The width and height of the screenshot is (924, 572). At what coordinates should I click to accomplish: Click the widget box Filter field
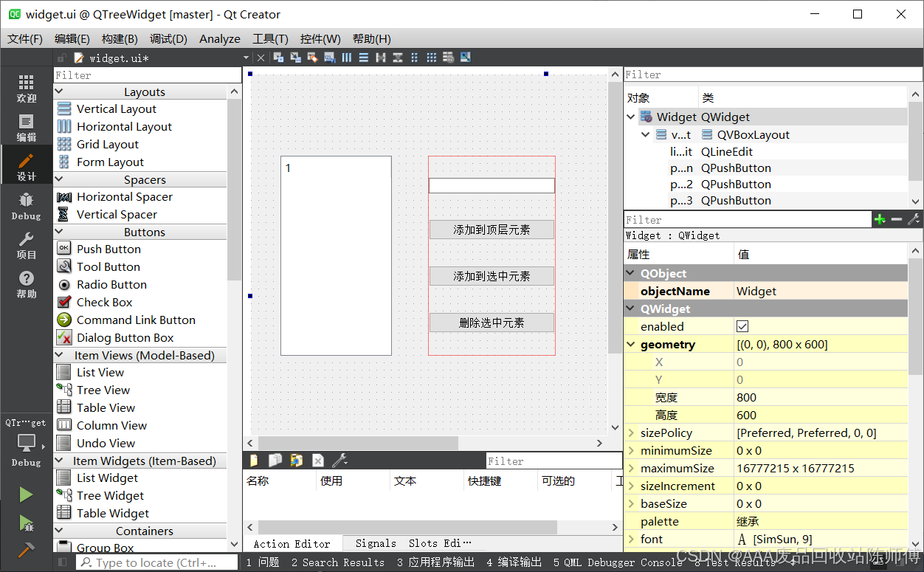[x=148, y=75]
